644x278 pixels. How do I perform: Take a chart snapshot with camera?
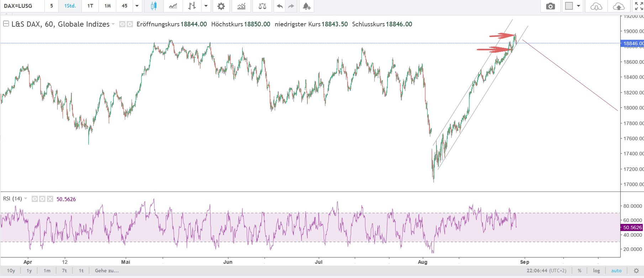[550, 6]
